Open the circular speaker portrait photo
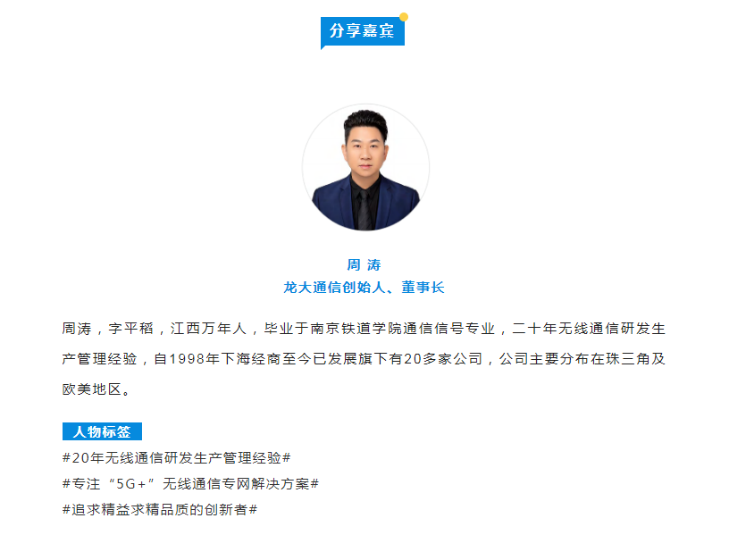Image resolution: width=729 pixels, height=560 pixels. [365, 167]
